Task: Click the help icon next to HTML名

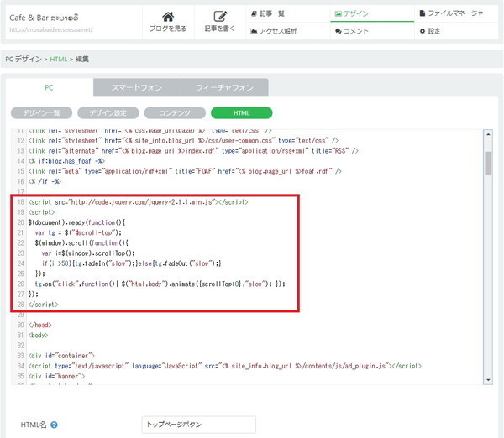Action: 54,425
